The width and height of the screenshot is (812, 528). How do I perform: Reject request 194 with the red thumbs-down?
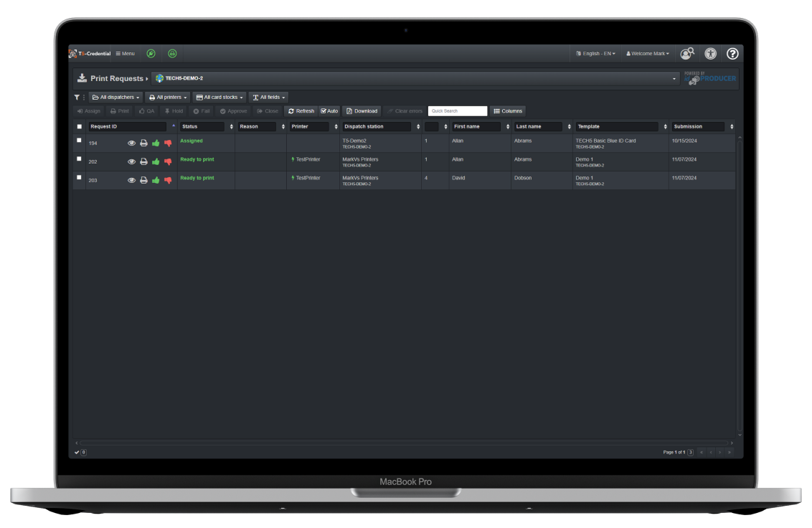pyautogui.click(x=168, y=143)
